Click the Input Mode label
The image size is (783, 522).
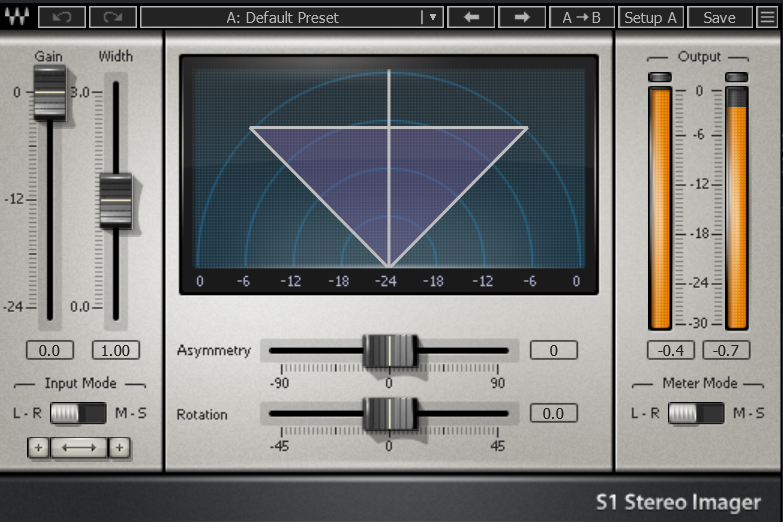[80, 383]
